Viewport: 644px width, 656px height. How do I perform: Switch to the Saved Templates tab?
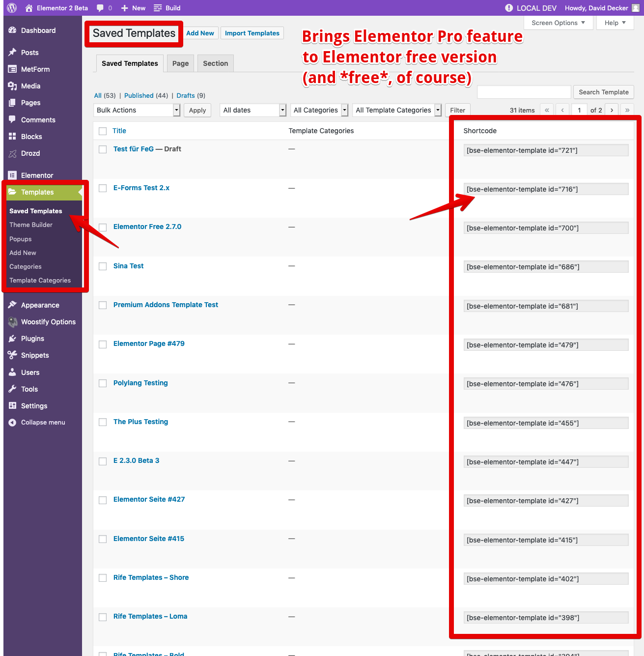click(x=130, y=63)
